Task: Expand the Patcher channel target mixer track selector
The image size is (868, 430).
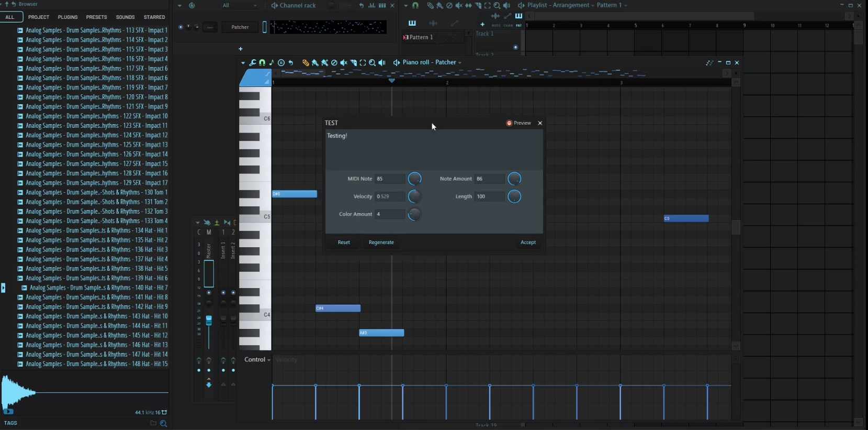Action: [210, 27]
